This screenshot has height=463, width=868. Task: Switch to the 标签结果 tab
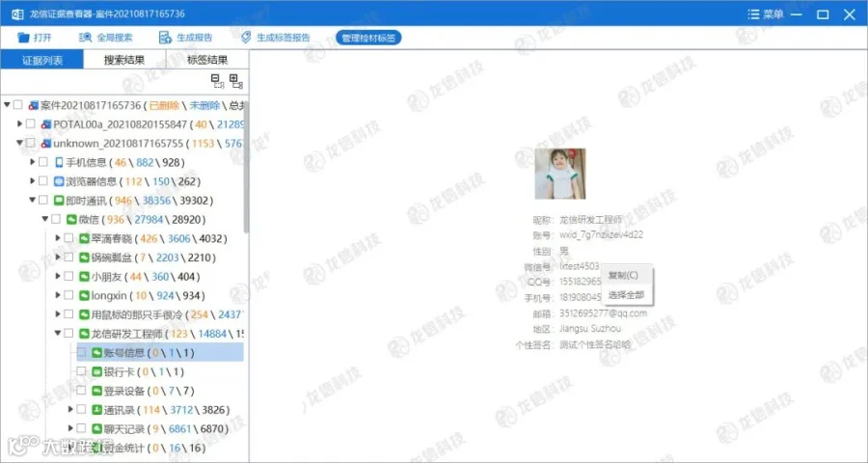click(x=207, y=60)
